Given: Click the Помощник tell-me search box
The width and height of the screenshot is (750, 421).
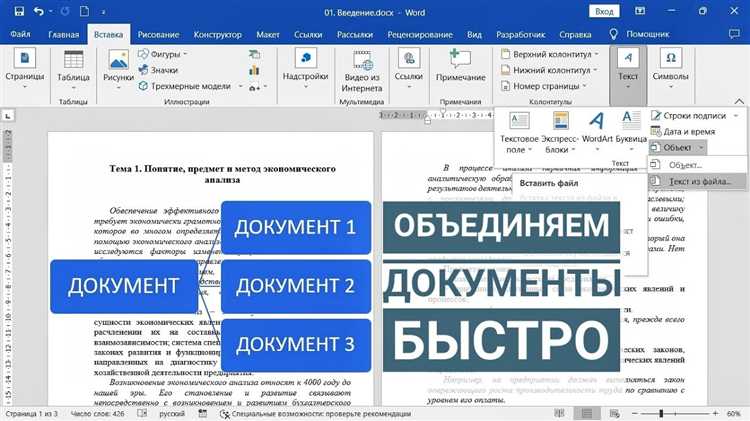Looking at the screenshot, I should point(640,34).
